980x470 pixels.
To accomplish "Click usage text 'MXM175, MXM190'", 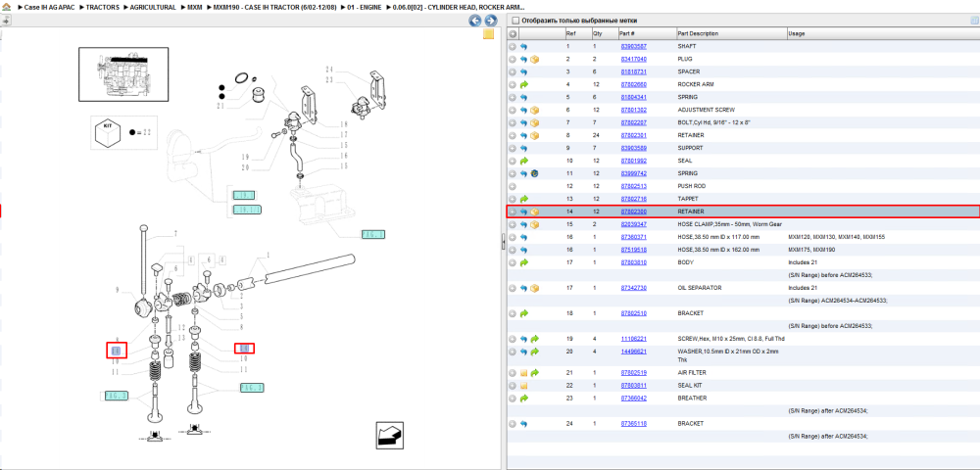I will [x=810, y=250].
